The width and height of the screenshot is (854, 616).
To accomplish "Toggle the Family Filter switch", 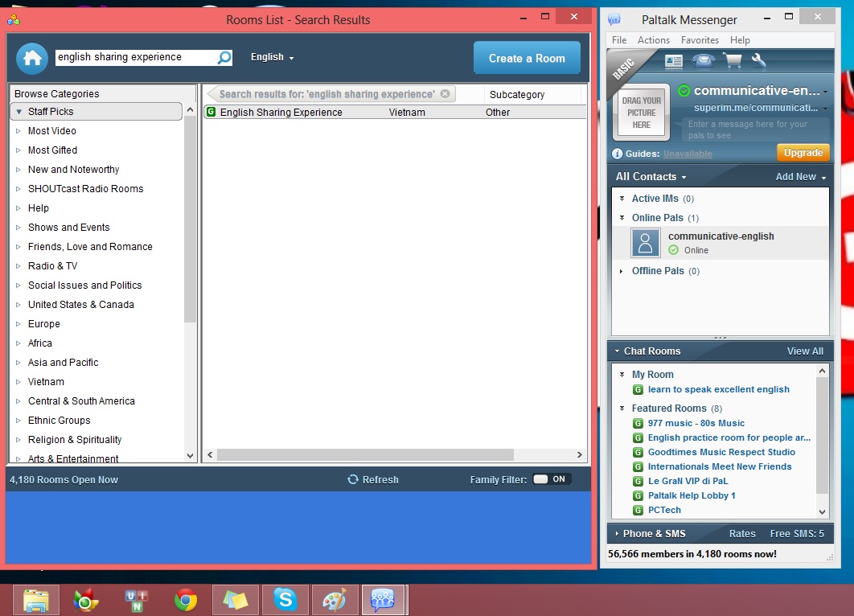I will click(x=552, y=479).
